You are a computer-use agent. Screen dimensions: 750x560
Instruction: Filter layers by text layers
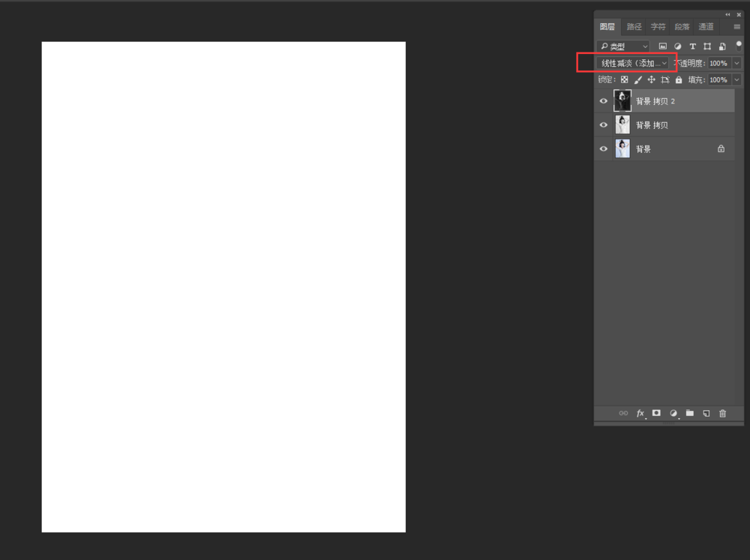click(692, 46)
